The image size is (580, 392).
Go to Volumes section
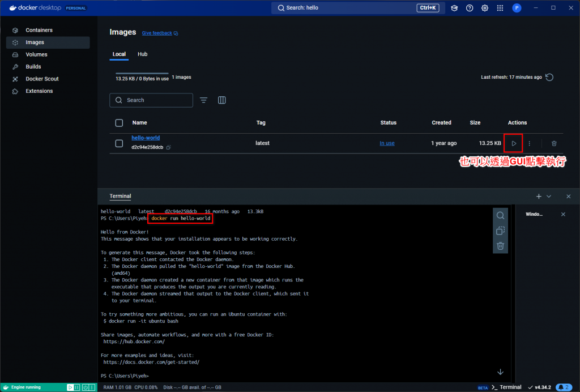click(36, 54)
